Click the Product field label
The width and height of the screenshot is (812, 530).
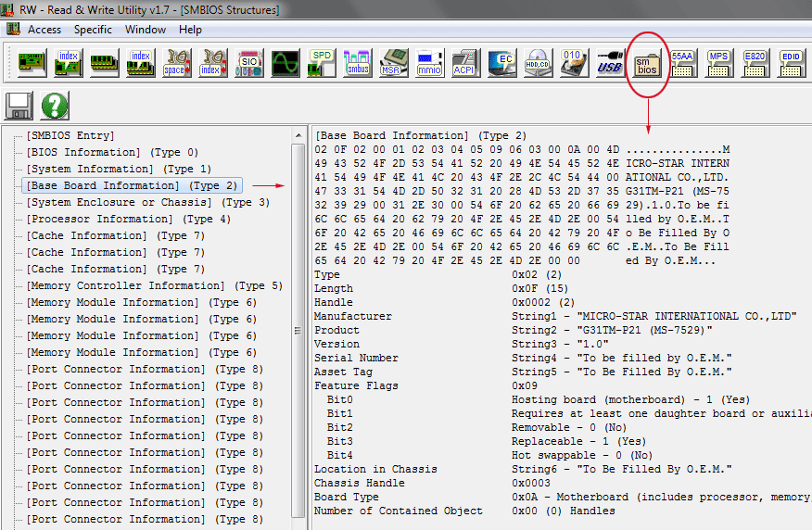(336, 330)
